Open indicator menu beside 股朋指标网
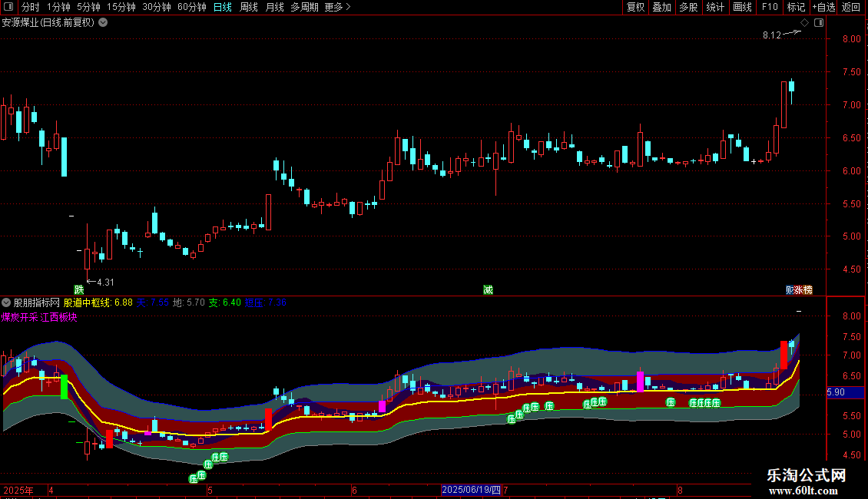The image size is (868, 499). [6, 302]
